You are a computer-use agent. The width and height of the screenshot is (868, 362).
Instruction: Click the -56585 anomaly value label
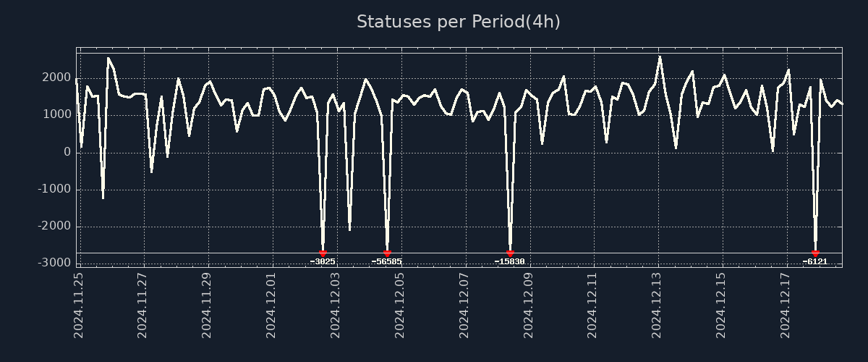pyautogui.click(x=387, y=262)
